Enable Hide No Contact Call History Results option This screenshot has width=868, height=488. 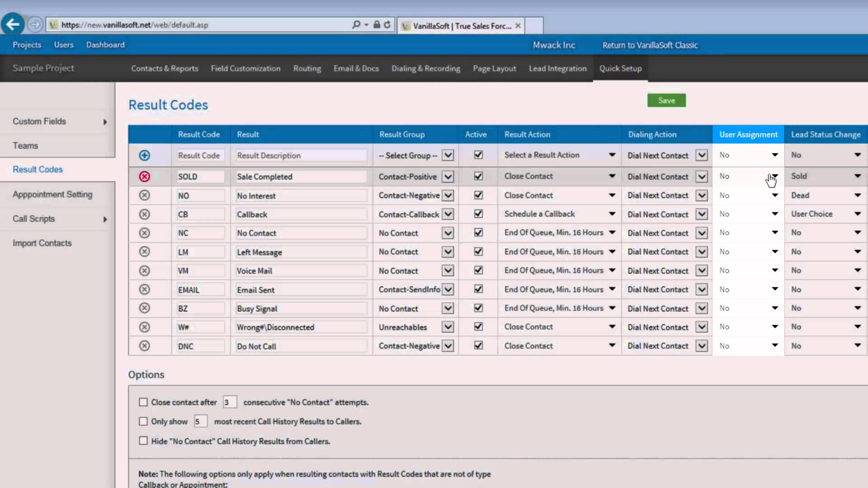coord(143,441)
